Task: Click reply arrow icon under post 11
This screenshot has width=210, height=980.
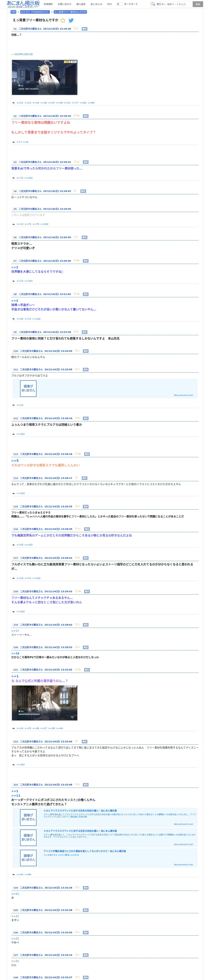Action: [x=14, y=405]
